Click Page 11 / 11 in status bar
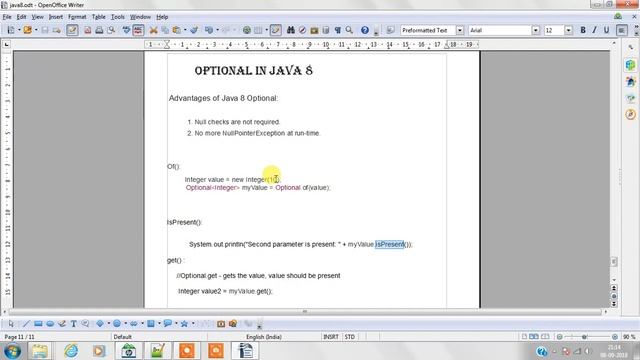The height and width of the screenshot is (360, 640). 20,337
